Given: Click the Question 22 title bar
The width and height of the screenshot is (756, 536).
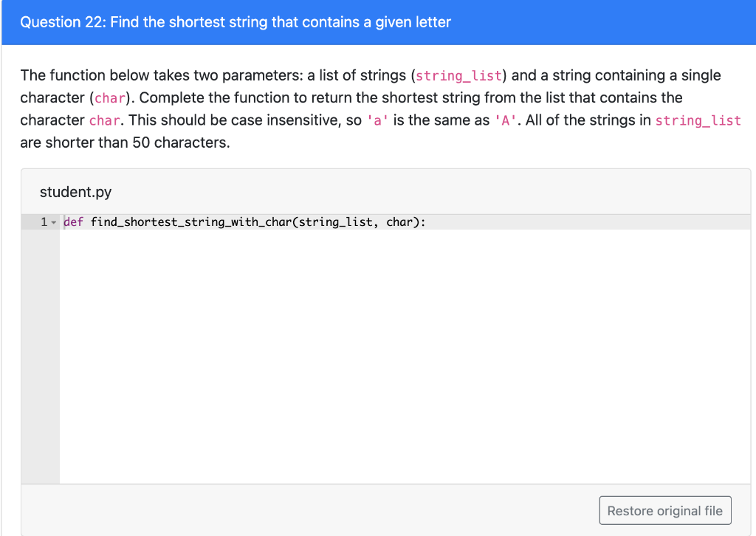Looking at the screenshot, I should click(378, 22).
